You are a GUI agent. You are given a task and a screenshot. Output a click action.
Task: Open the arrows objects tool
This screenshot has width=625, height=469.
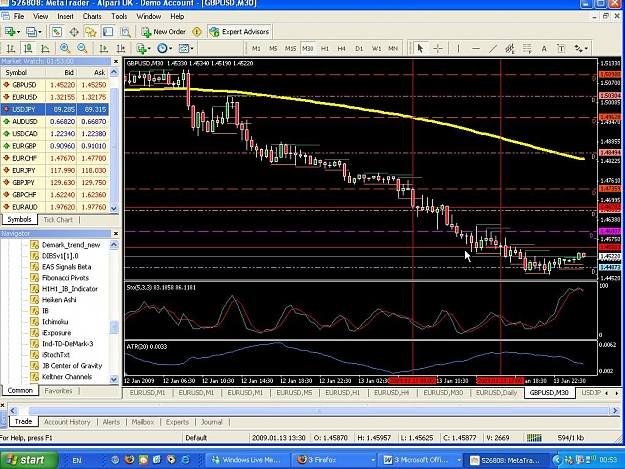pos(578,48)
